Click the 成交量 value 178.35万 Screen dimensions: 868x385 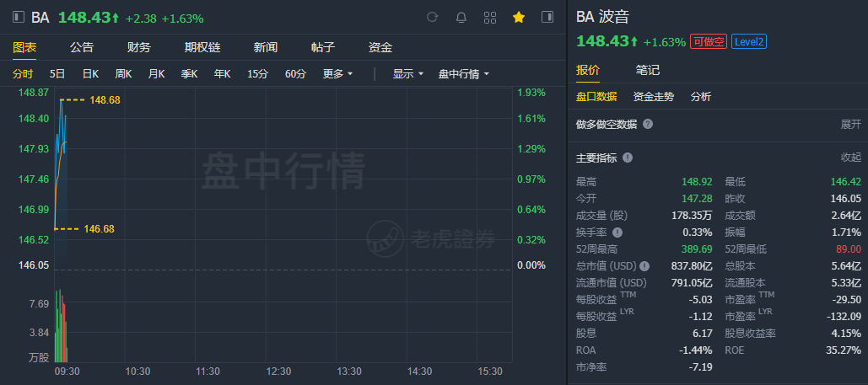coord(693,215)
